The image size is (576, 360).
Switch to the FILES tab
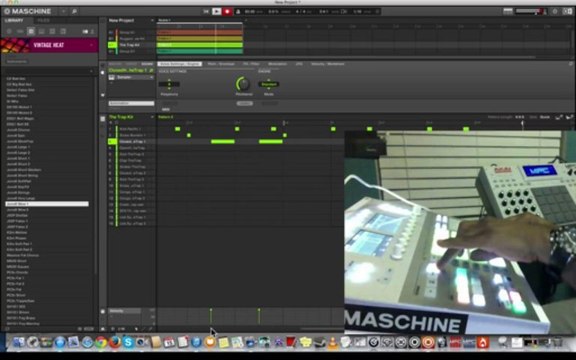tap(43, 20)
